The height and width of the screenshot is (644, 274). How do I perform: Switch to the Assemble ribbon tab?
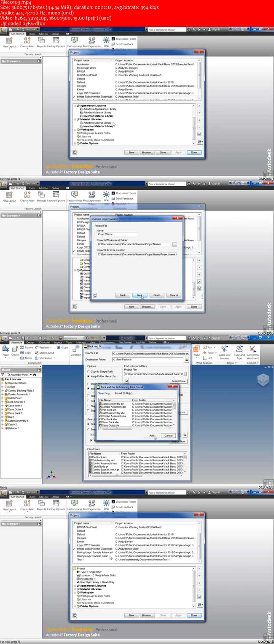pyautogui.click(x=17, y=342)
